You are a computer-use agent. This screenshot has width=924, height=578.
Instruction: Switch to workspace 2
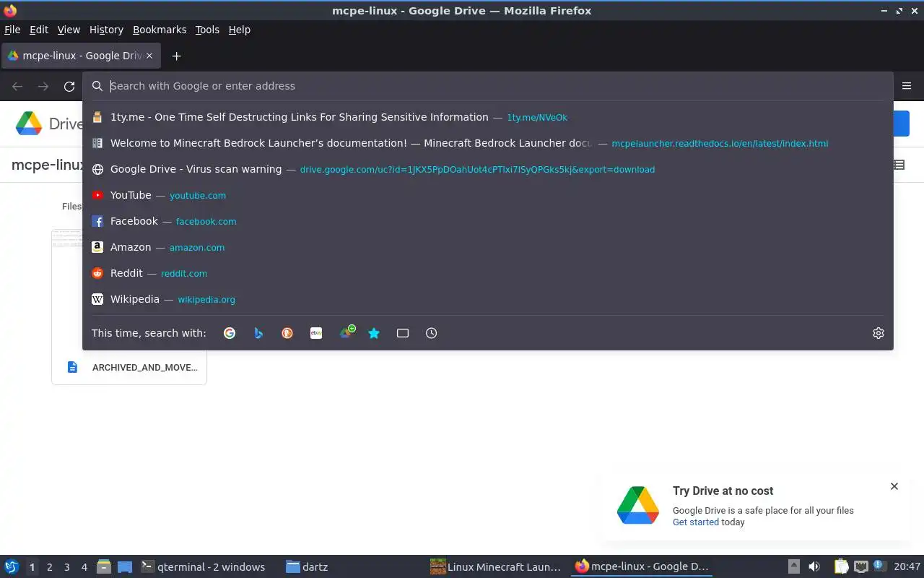pyautogui.click(x=49, y=567)
